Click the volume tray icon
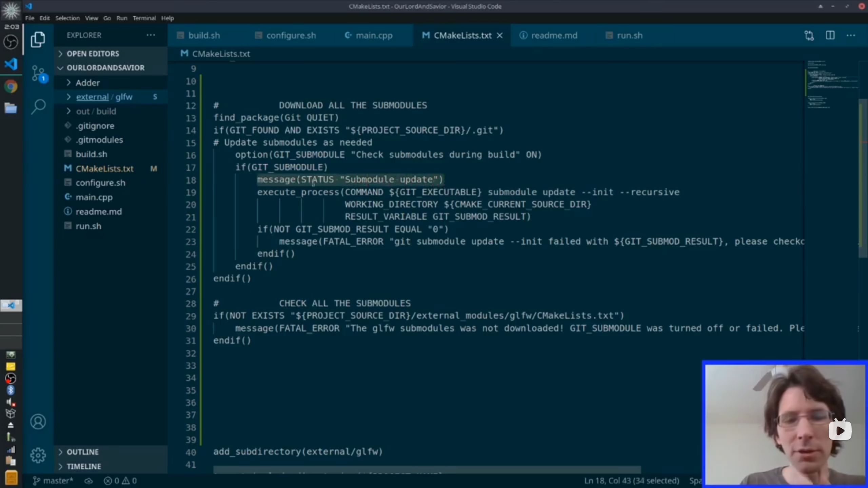Viewport: 868px width, 488px height. point(11,402)
